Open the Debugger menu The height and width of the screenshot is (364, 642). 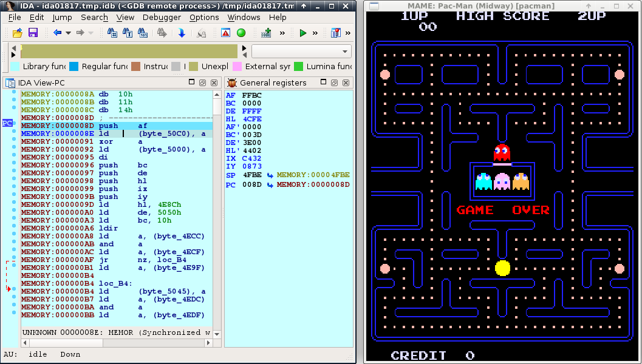pos(162,18)
